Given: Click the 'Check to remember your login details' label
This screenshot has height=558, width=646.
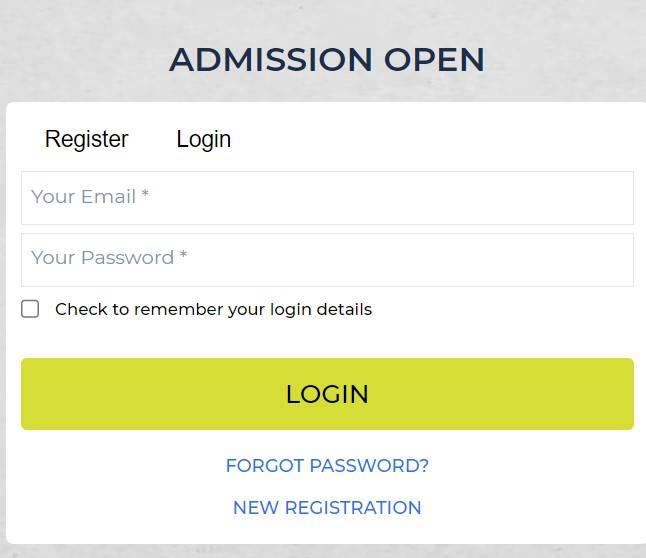Looking at the screenshot, I should [x=213, y=310].
